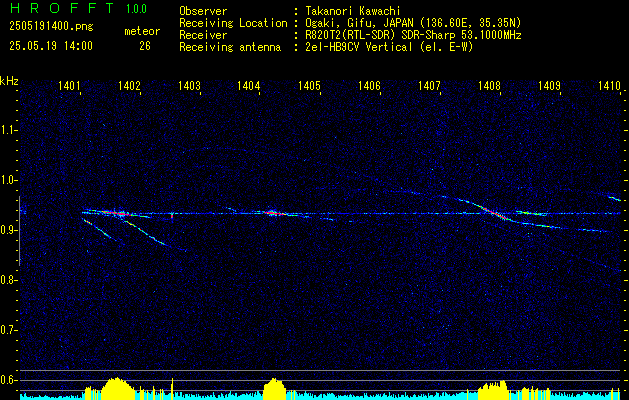The image size is (629, 400).
Task: Click the 1402 time axis marker
Action: point(130,85)
